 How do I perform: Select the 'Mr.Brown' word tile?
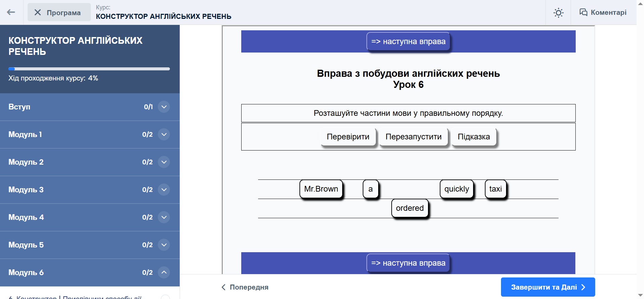click(321, 189)
